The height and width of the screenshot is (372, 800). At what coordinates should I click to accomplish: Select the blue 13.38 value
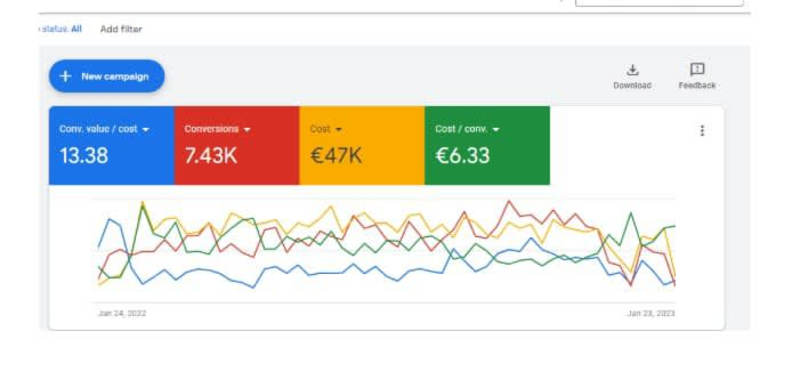coord(84,155)
